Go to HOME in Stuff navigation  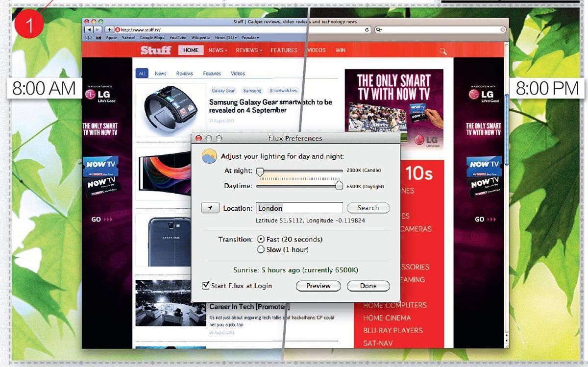tap(191, 50)
